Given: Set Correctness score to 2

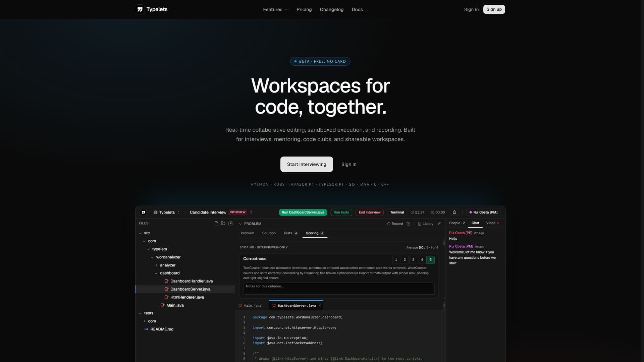Looking at the screenshot, I should [405, 260].
